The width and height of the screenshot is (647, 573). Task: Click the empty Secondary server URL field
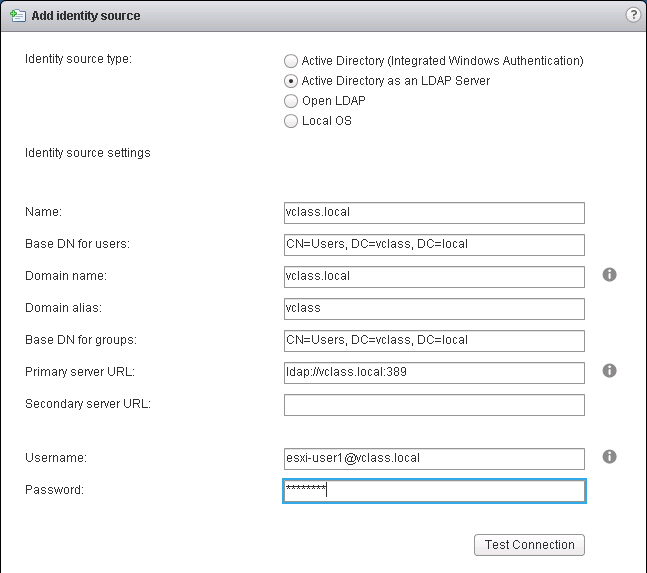point(434,405)
